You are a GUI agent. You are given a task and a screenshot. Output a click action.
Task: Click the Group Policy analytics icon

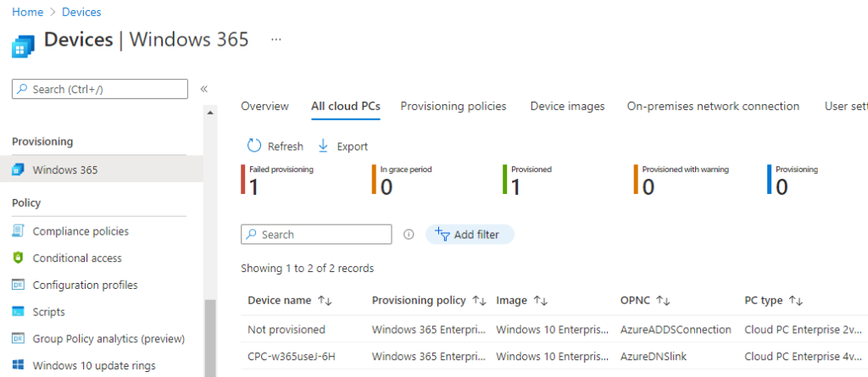tap(18, 338)
